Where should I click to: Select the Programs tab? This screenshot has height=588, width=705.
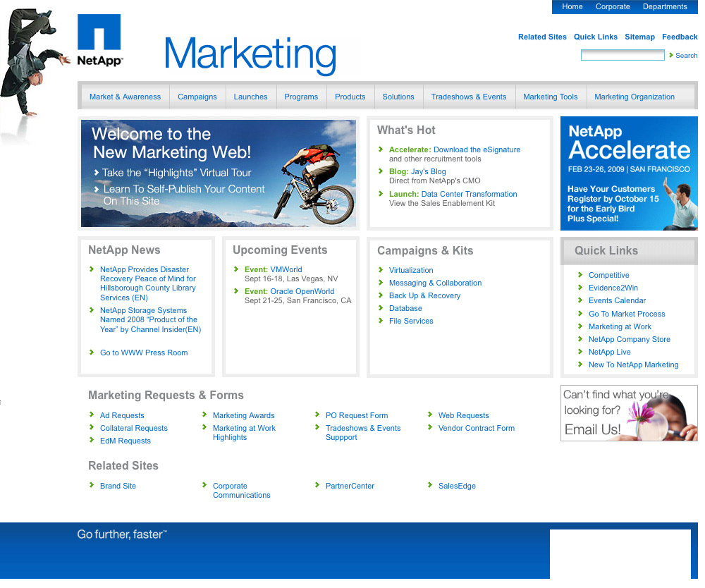301,97
